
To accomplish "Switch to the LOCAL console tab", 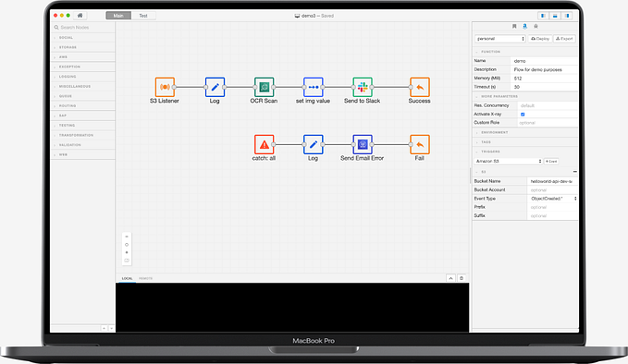I will (127, 278).
